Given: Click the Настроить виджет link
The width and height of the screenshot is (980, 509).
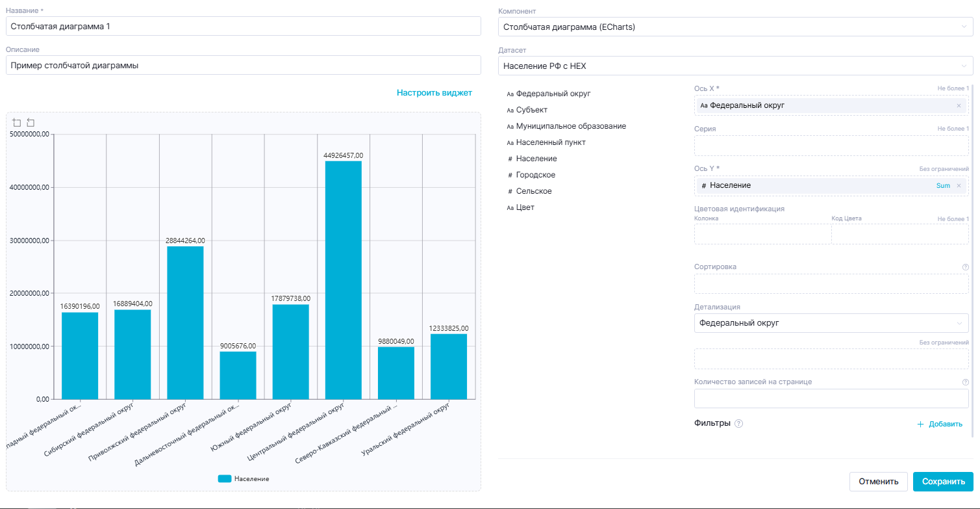Looking at the screenshot, I should 434,93.
